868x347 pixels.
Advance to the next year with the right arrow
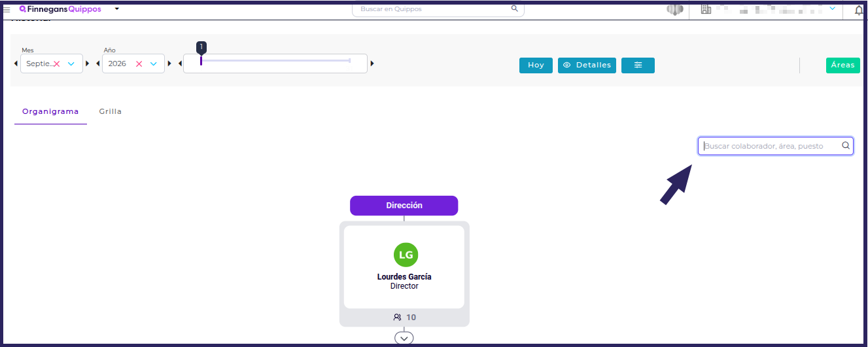[169, 64]
